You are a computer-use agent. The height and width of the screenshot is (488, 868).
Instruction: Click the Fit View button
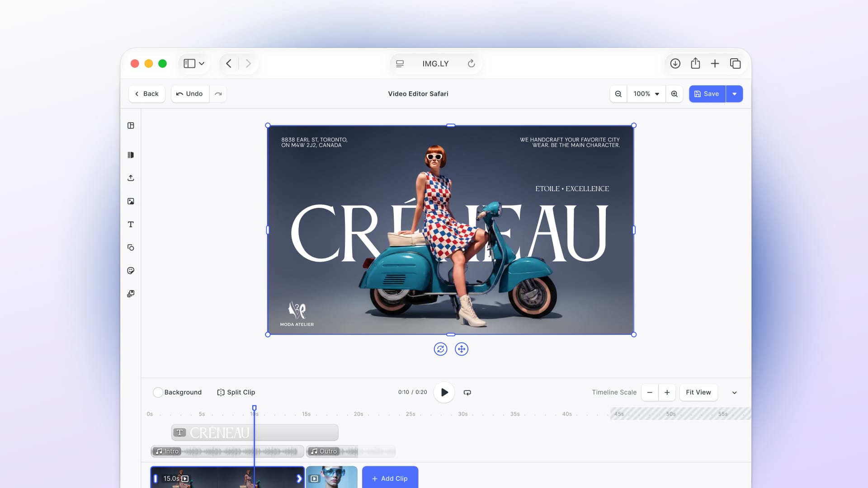pyautogui.click(x=698, y=393)
